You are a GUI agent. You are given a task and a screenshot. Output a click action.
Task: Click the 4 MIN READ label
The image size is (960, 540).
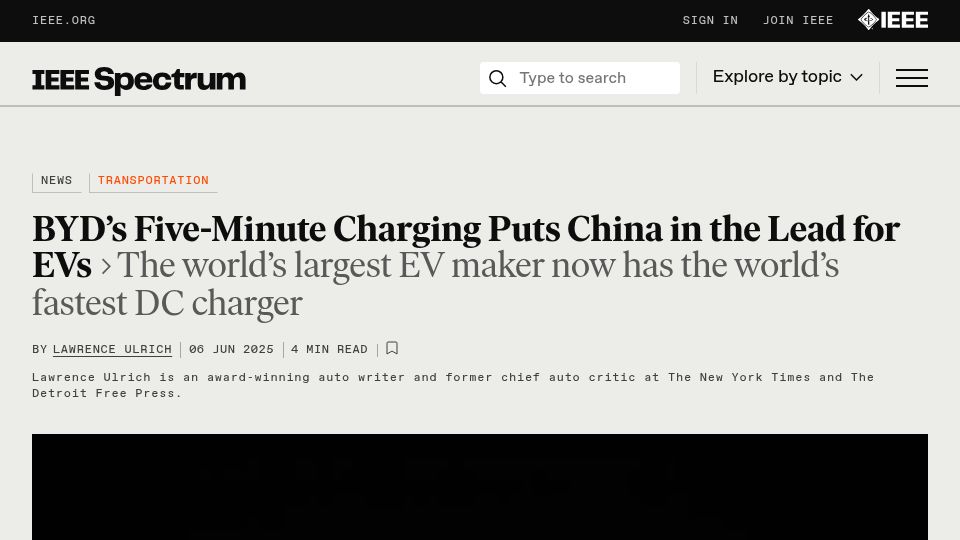coord(329,350)
